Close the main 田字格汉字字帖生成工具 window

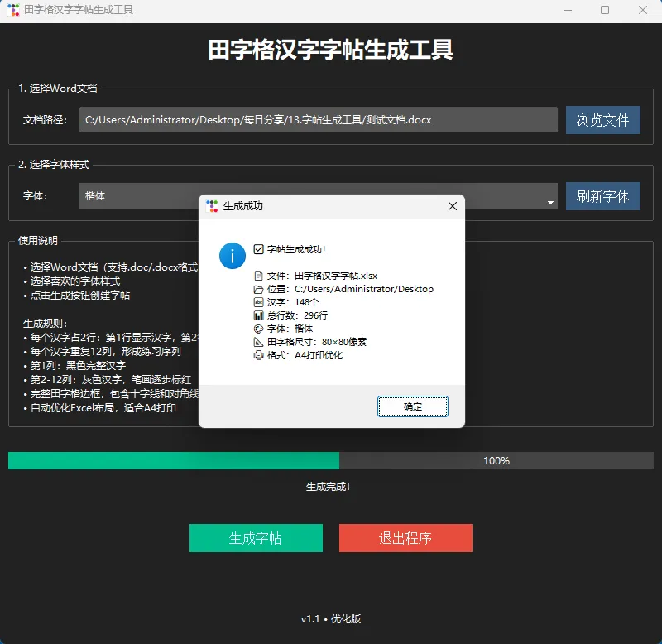643,10
